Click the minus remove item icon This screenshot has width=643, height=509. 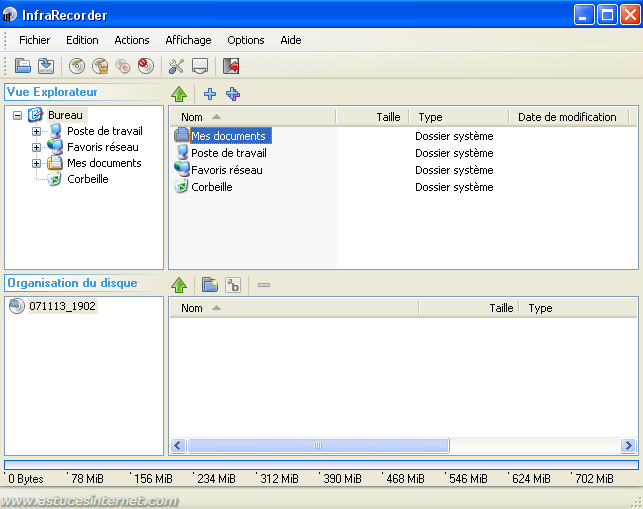click(264, 285)
